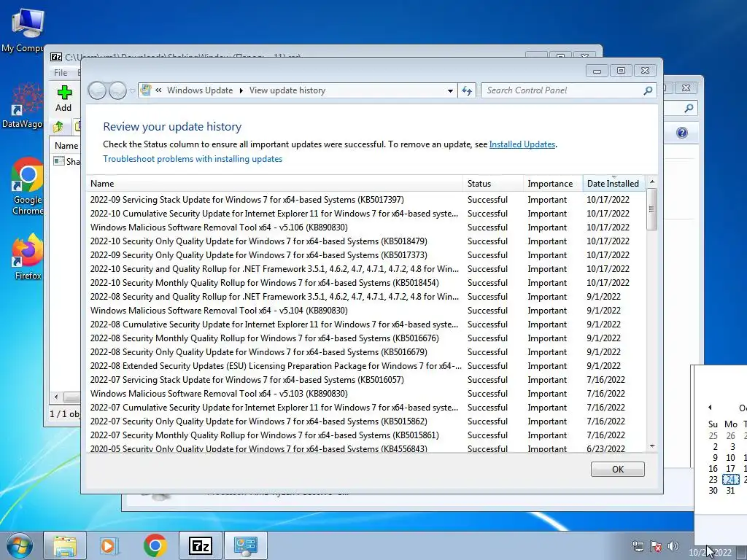Sort by the Name column header
The image size is (747, 560).
tap(274, 183)
